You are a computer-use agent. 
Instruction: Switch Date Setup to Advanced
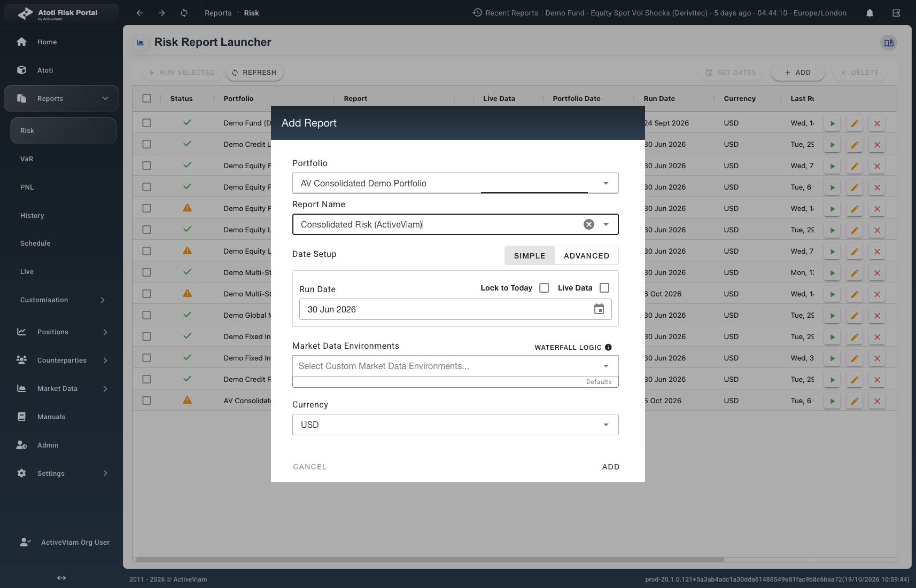(x=586, y=255)
